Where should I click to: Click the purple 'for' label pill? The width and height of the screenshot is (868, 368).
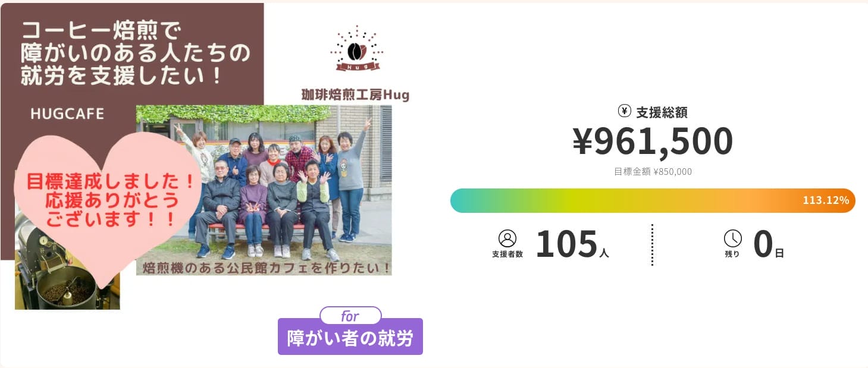pyautogui.click(x=350, y=316)
